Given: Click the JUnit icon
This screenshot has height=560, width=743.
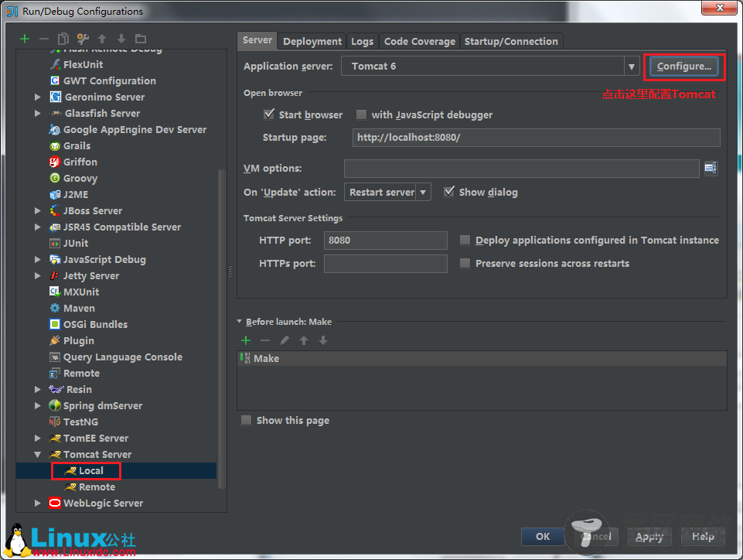Looking at the screenshot, I should [x=55, y=243].
